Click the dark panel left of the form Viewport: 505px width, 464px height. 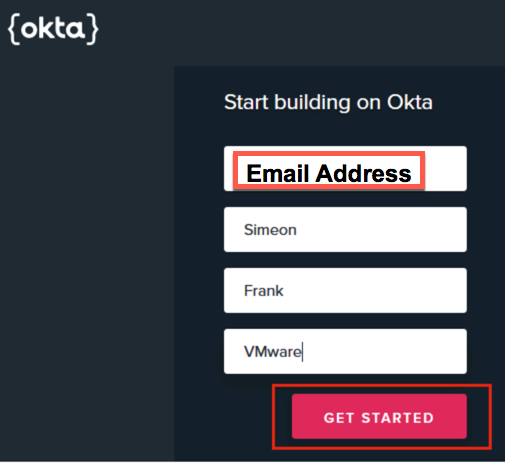pos(87,263)
